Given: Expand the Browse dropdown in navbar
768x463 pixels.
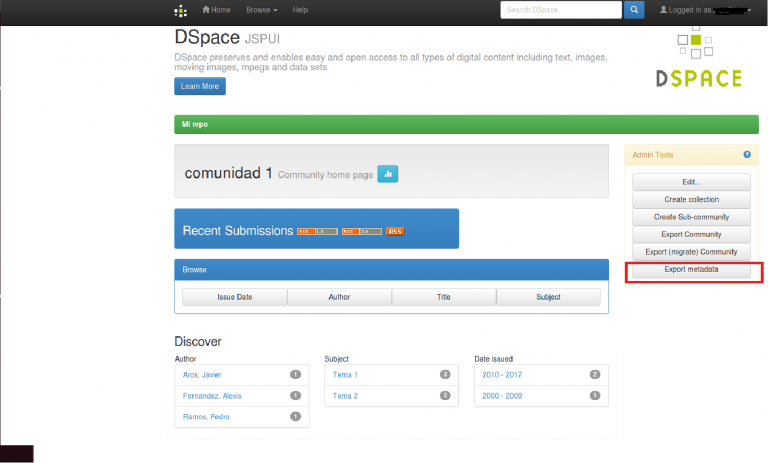Looking at the screenshot, I should click(262, 10).
